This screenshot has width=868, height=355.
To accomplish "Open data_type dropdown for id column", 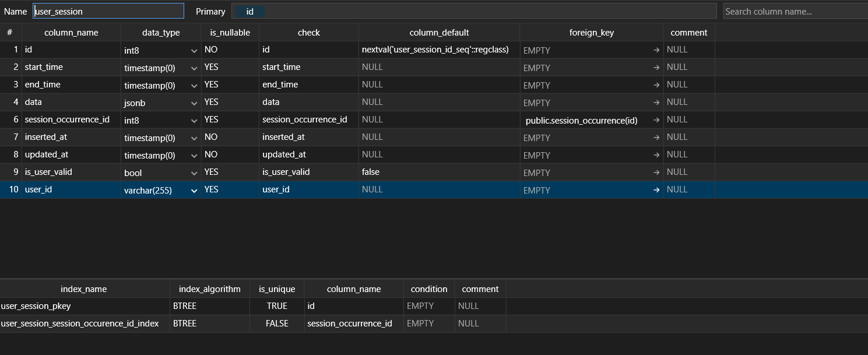I will tap(194, 51).
